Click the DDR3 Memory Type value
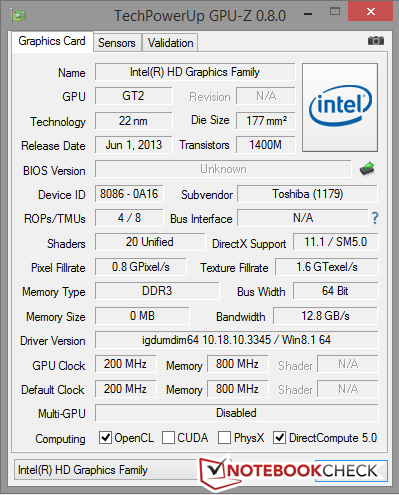 pyautogui.click(x=157, y=291)
